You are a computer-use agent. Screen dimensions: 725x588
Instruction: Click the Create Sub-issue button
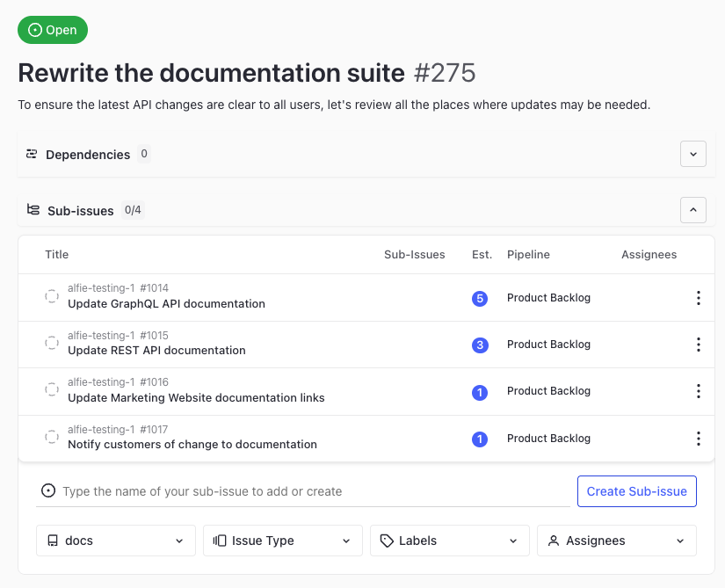(636, 491)
